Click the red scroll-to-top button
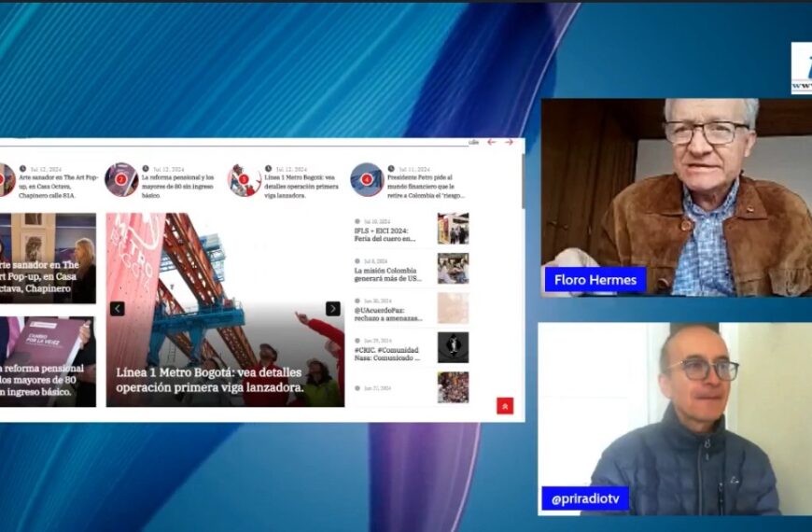The height and width of the screenshot is (532, 812). [505, 406]
